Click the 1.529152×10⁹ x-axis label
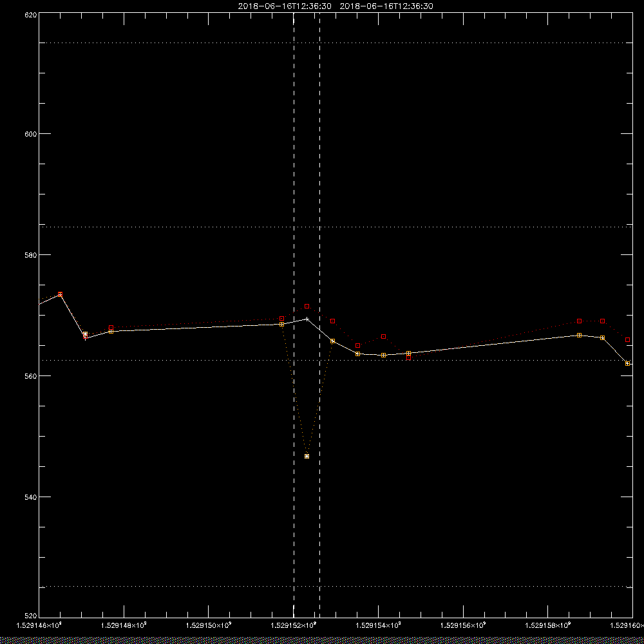Image resolution: width=644 pixels, height=644 pixels. point(294,625)
